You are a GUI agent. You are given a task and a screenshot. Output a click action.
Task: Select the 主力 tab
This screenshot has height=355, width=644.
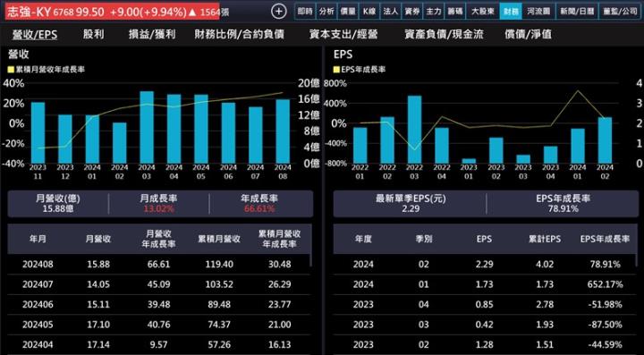(x=433, y=12)
